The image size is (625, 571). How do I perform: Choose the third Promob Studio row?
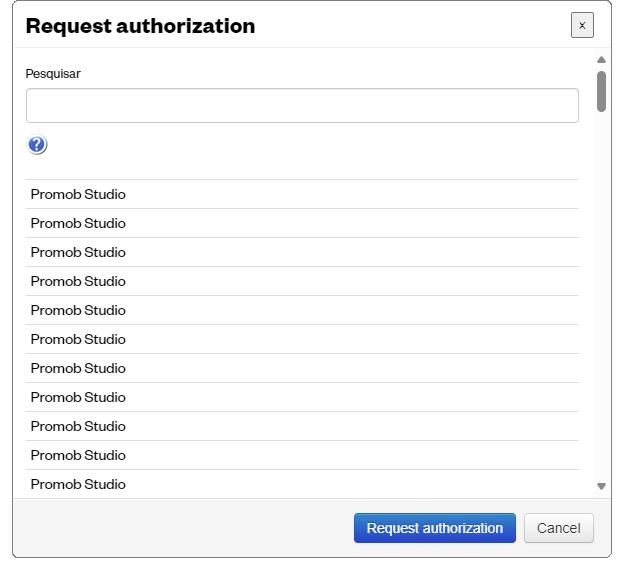point(302,252)
